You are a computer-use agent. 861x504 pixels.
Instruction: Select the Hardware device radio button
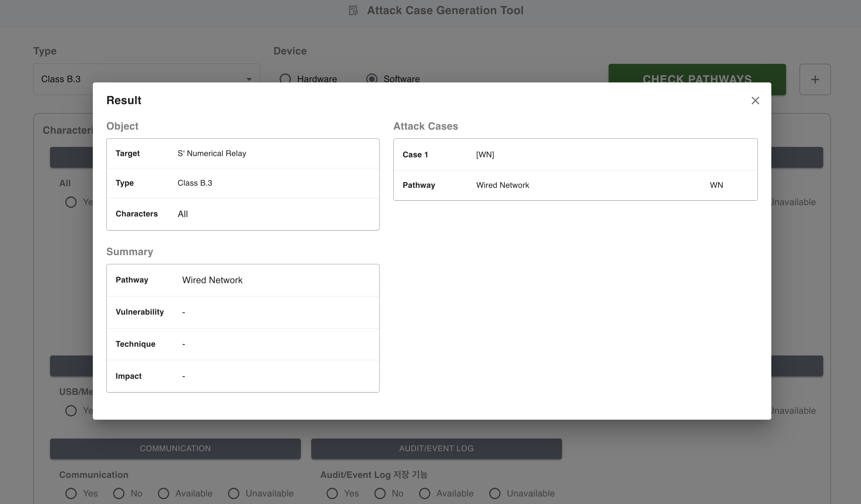(285, 79)
